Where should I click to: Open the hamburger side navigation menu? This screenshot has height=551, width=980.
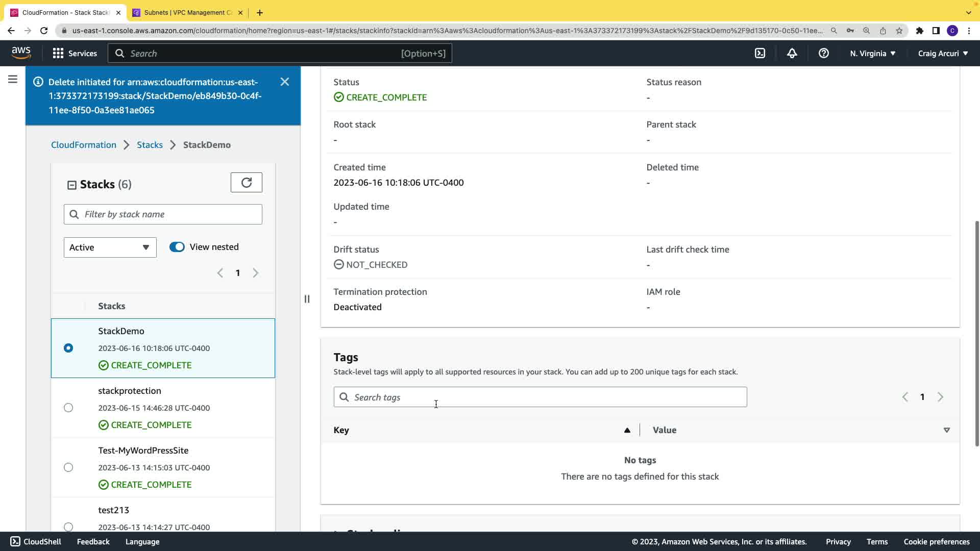[13, 79]
